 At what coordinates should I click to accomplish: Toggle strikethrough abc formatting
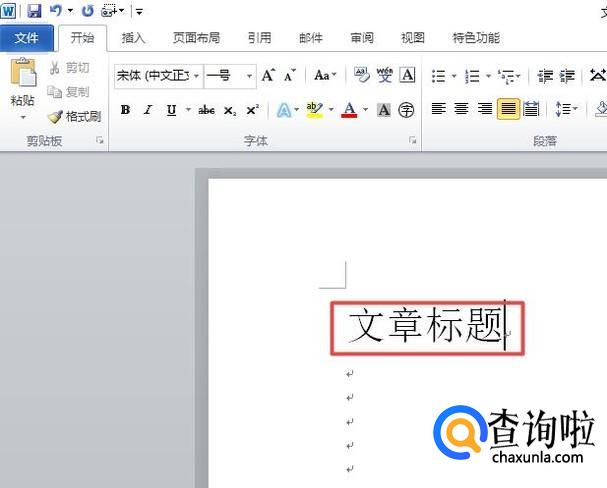pyautogui.click(x=207, y=110)
